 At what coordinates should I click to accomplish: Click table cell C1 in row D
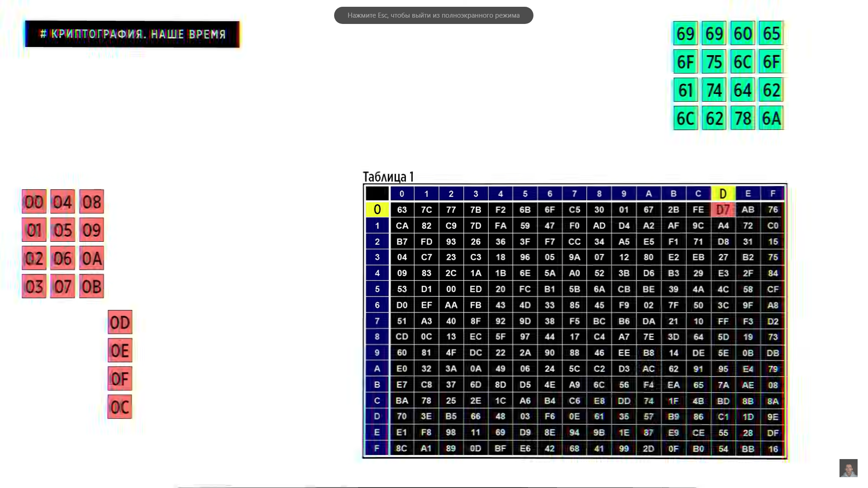tap(723, 417)
